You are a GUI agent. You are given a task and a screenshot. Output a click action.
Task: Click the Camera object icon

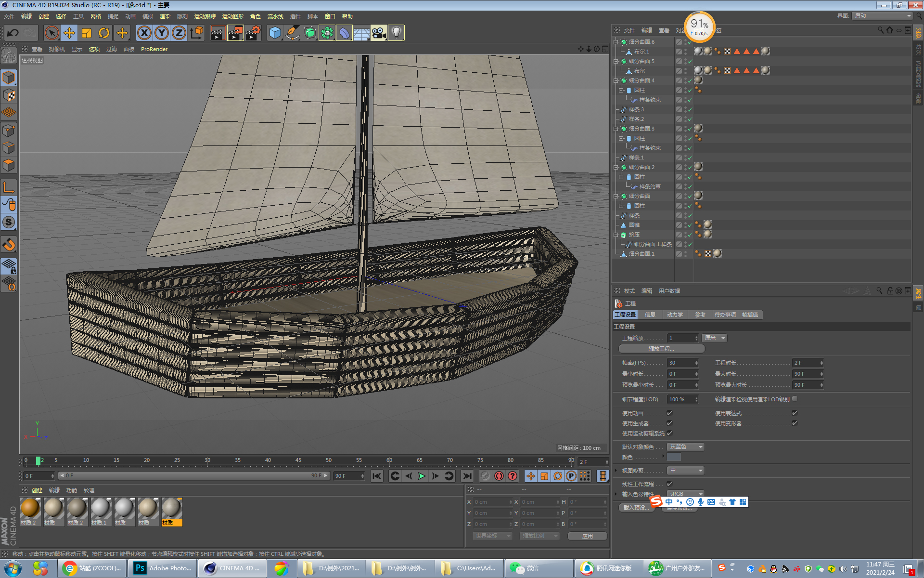pos(379,33)
